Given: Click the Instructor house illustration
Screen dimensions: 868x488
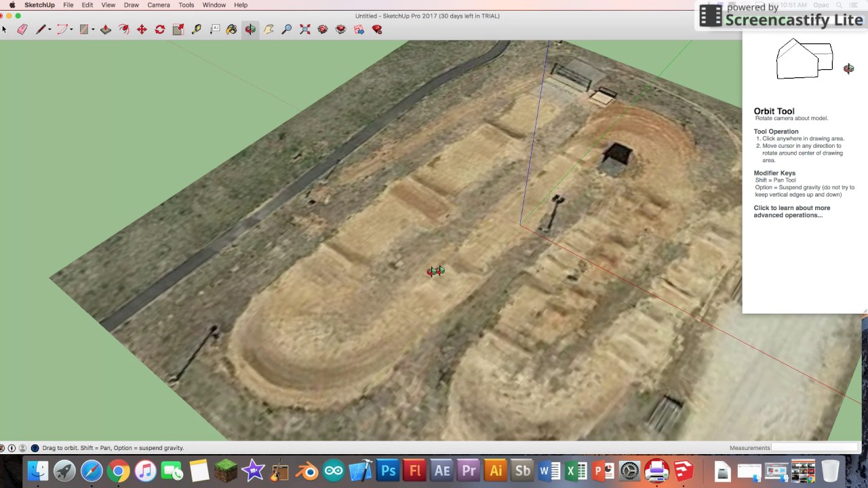Looking at the screenshot, I should (x=805, y=59).
